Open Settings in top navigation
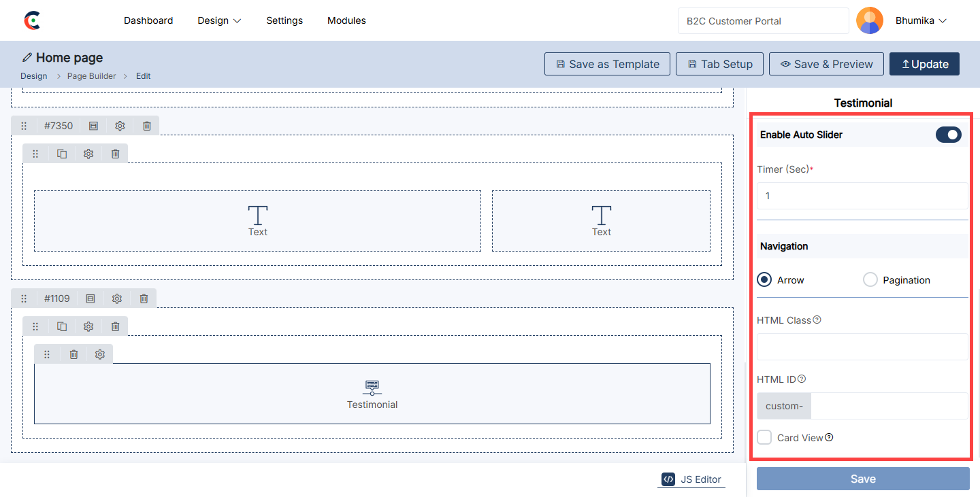The width and height of the screenshot is (980, 497). pos(284,20)
